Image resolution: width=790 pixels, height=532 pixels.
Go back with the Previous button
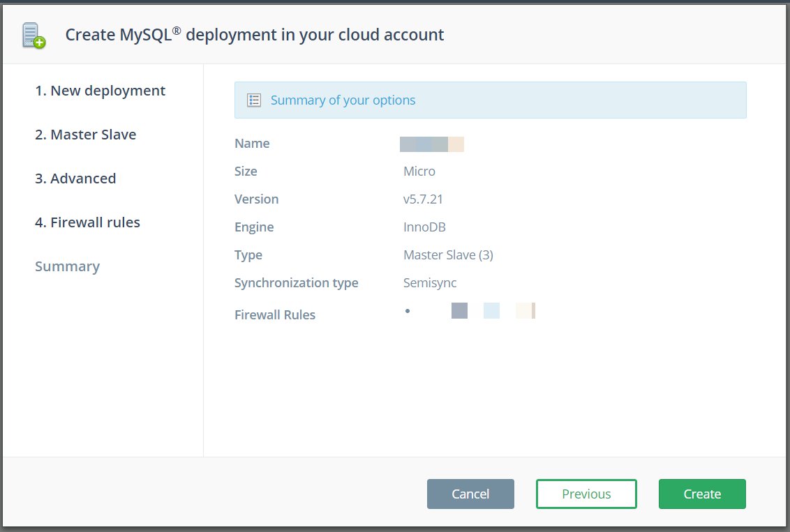pyautogui.click(x=586, y=494)
